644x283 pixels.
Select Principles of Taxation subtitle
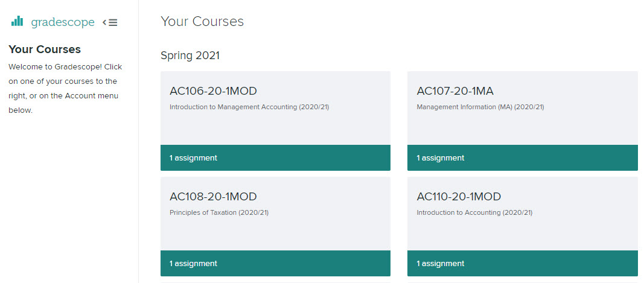pos(219,213)
